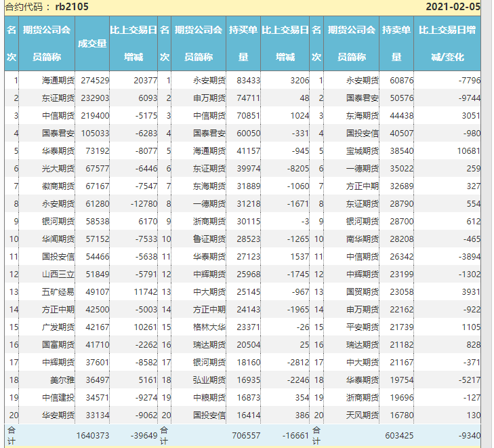
Task: Click short position value 44438
Action: click(402, 116)
